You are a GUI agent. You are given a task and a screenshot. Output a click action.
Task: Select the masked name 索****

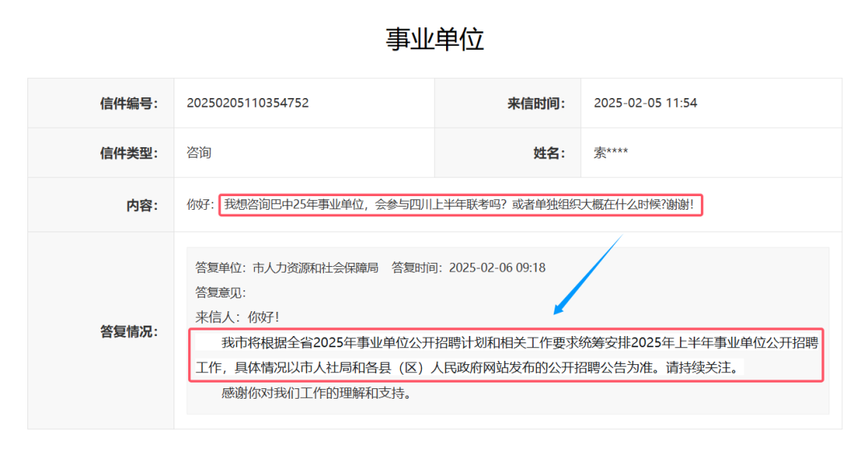[611, 153]
